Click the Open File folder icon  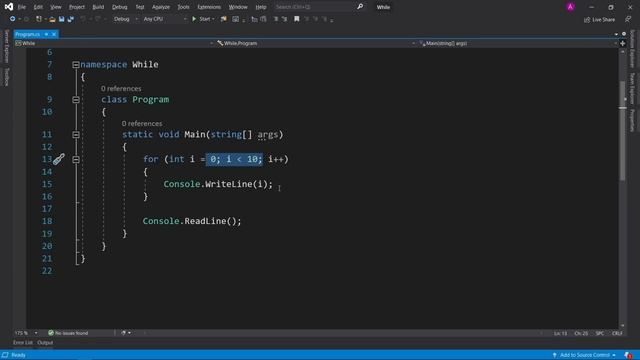tap(52, 19)
